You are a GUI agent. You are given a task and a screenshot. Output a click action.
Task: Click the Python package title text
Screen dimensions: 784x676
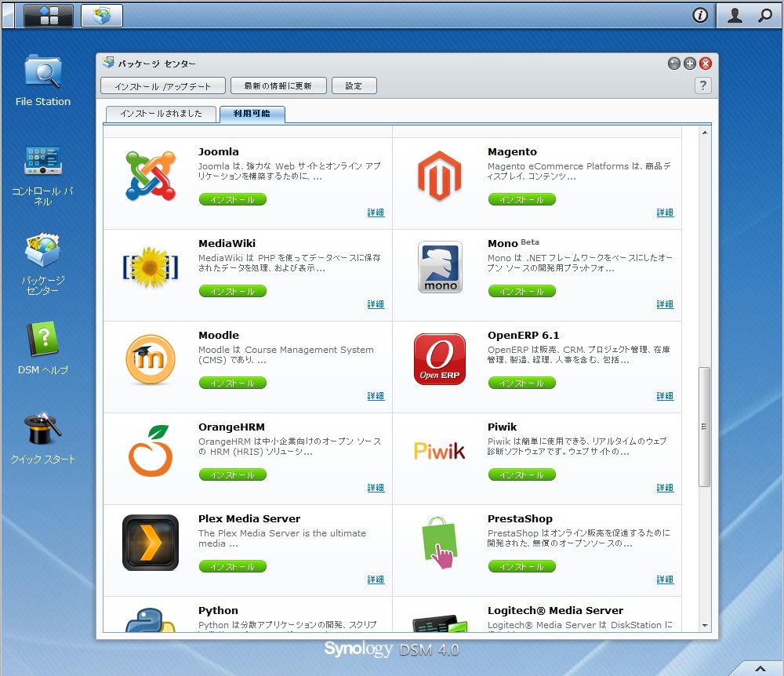point(218,610)
